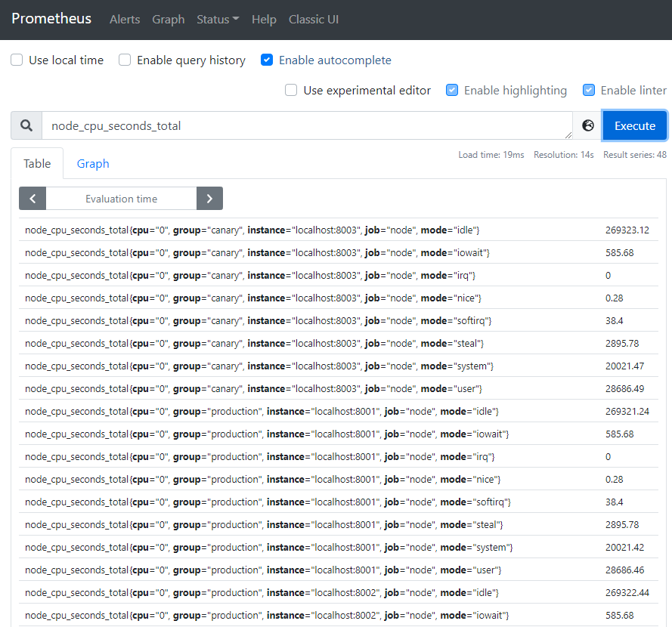Step evaluation time forward with right chevron
The width and height of the screenshot is (672, 627).
click(209, 199)
